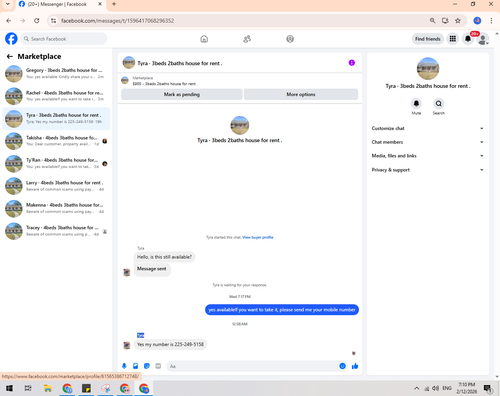This screenshot has height=396, width=500.
Task: Open Windows notification center icon
Action: 488,388
